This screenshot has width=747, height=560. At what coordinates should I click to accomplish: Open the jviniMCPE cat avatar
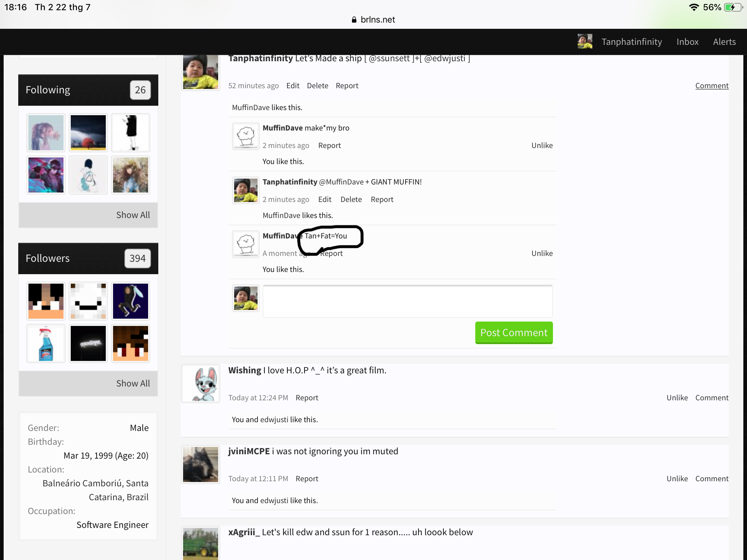coord(201,464)
